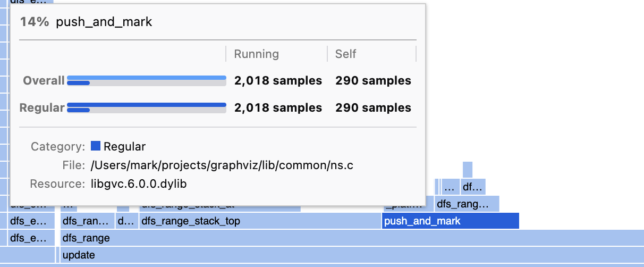Click the 14% push_and_mark tooltip title
The height and width of the screenshot is (267, 644).
[86, 22]
